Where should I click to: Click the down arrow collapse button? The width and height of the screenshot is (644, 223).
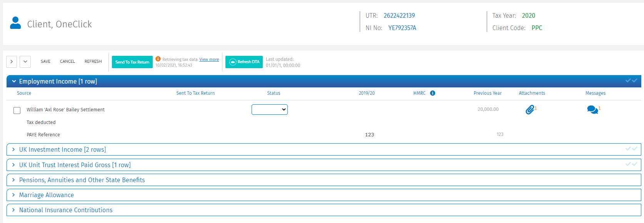(x=25, y=62)
